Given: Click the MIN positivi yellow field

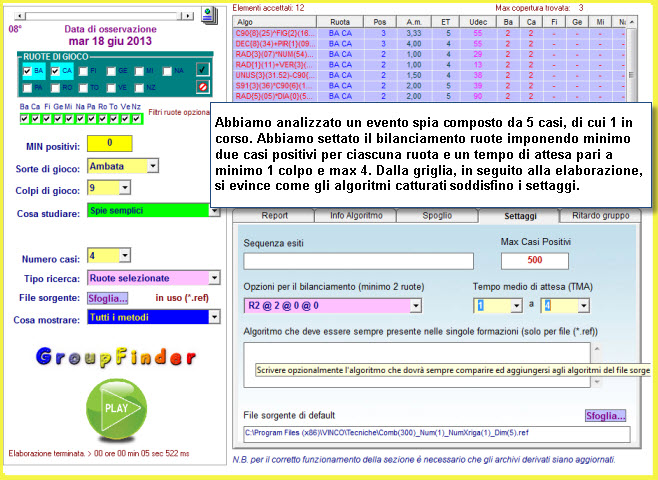Looking at the screenshot, I should pyautogui.click(x=110, y=143).
